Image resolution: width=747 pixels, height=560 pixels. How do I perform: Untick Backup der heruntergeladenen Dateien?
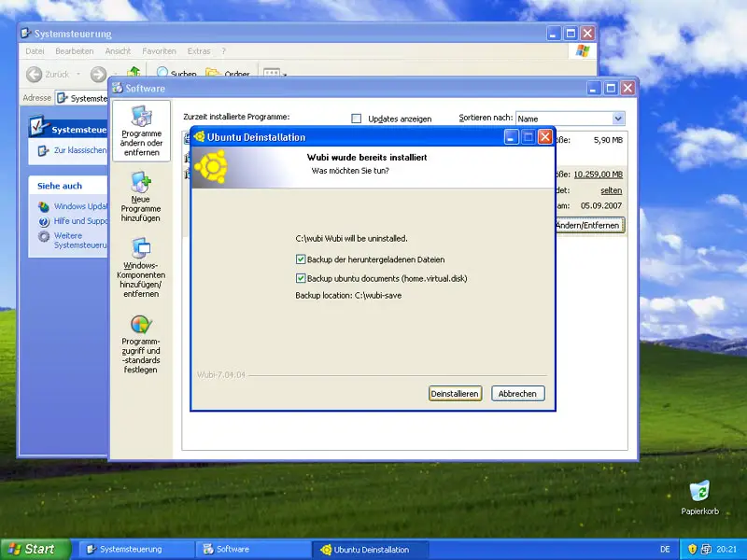[x=301, y=259]
